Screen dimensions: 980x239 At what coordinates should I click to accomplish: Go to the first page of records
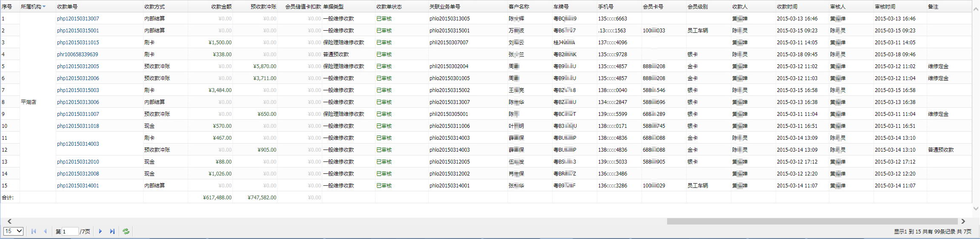click(x=34, y=231)
